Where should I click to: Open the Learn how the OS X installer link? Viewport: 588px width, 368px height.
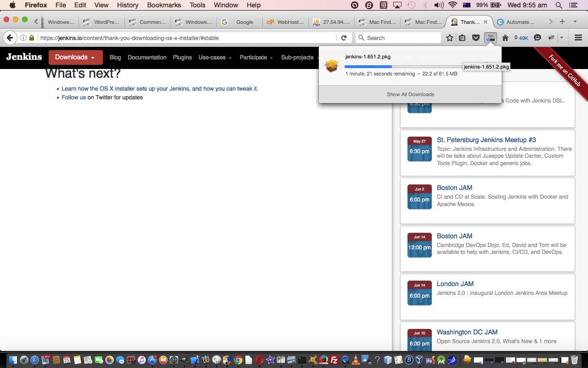pyautogui.click(x=160, y=89)
